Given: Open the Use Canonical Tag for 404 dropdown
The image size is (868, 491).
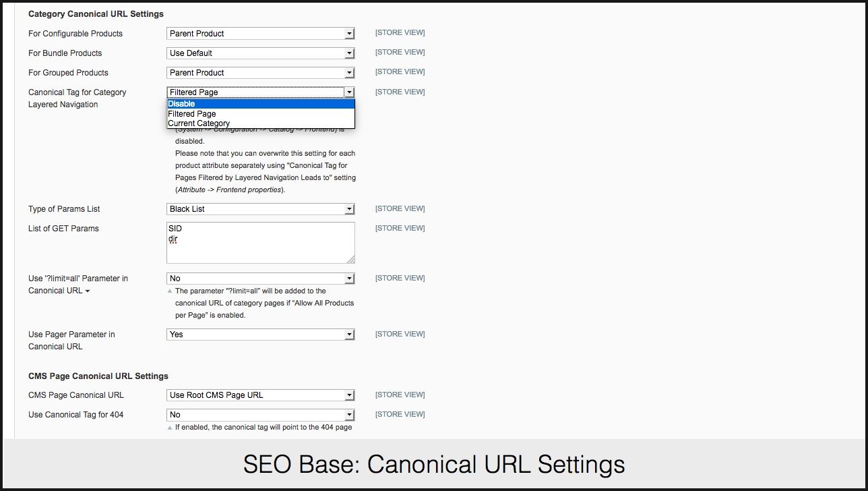Looking at the screenshot, I should [x=260, y=415].
